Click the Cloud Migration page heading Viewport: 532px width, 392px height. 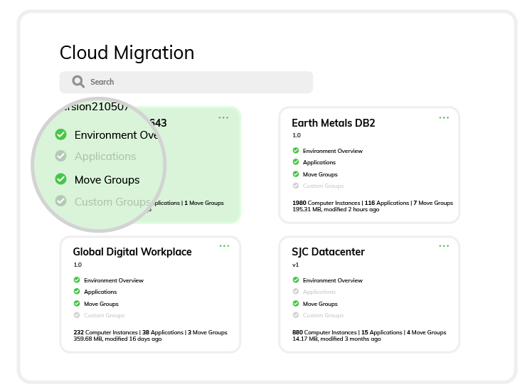(x=127, y=53)
